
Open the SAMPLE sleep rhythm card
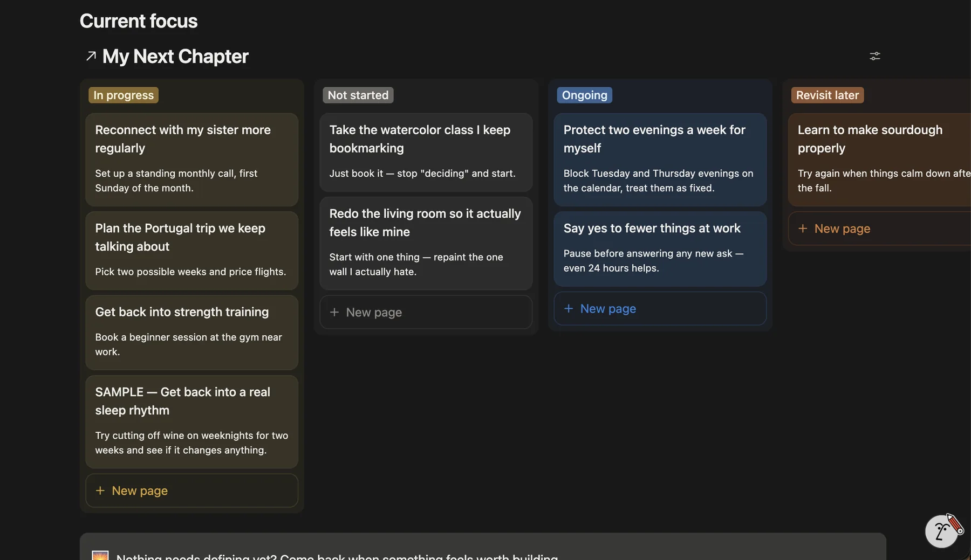pyautogui.click(x=192, y=421)
